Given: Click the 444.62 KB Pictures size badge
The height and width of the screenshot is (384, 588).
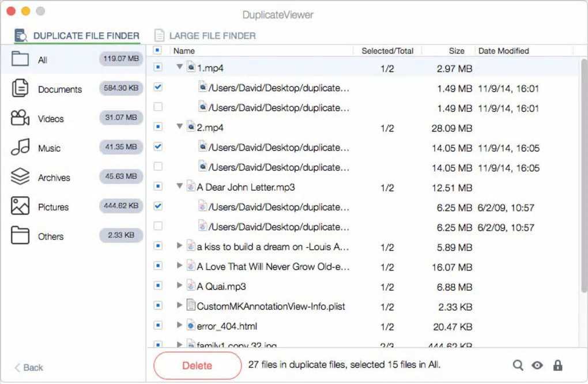Looking at the screenshot, I should (121, 205).
